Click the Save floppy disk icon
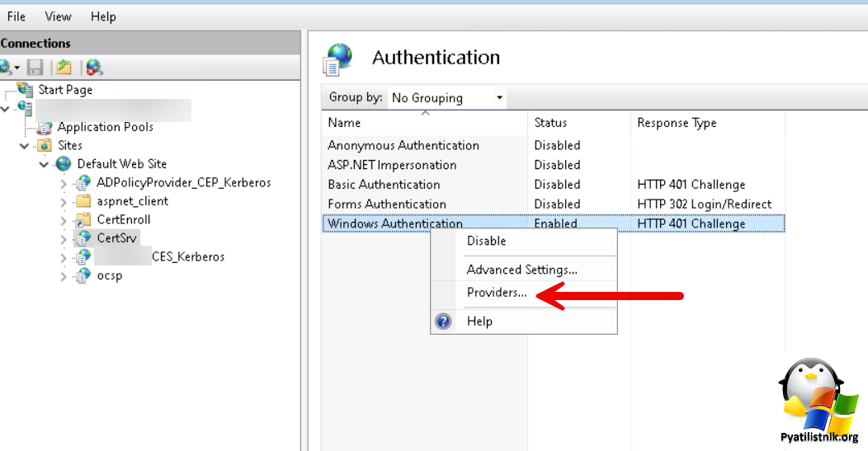Viewport: 868px width, 451px height. point(35,68)
